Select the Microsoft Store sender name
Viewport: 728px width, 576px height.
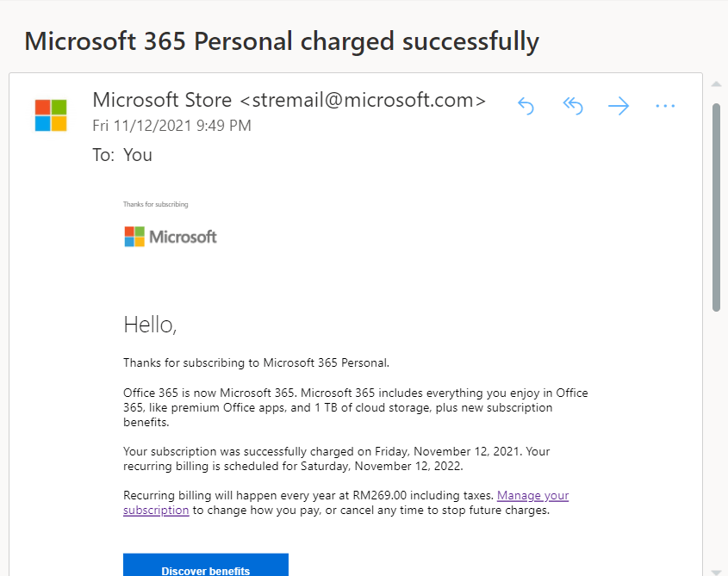162,100
